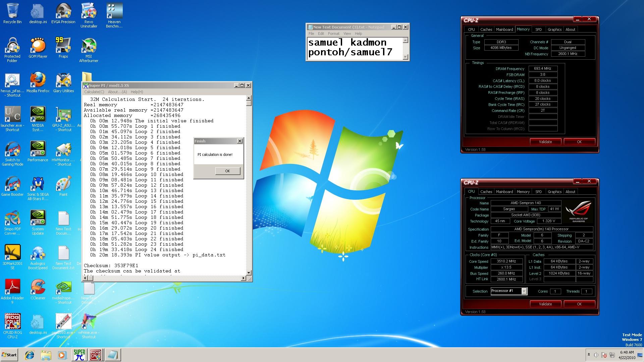
Task: Click Super PI vertical scrollbar down arrow
Action: (249, 273)
